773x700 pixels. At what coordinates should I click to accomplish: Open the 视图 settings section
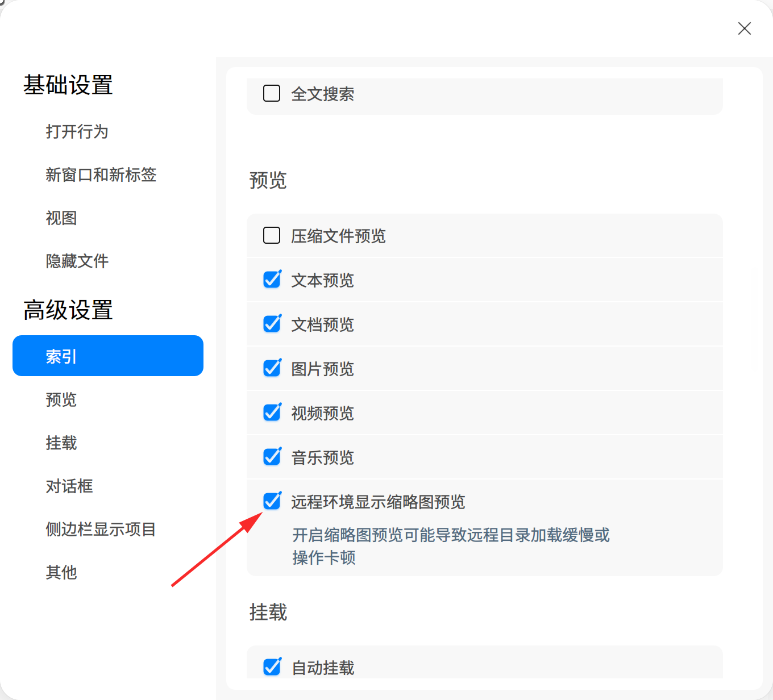pos(61,218)
